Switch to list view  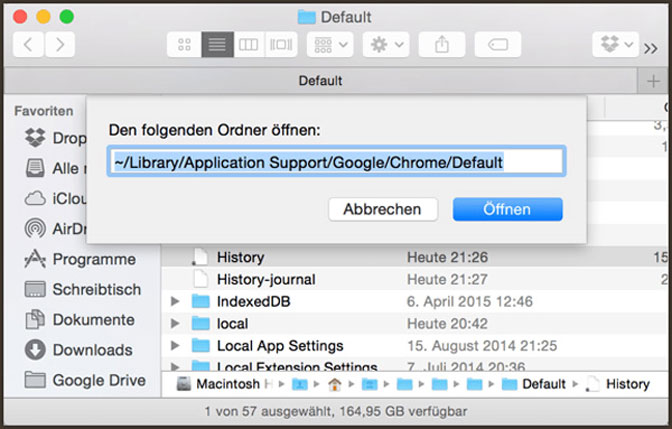(x=217, y=44)
